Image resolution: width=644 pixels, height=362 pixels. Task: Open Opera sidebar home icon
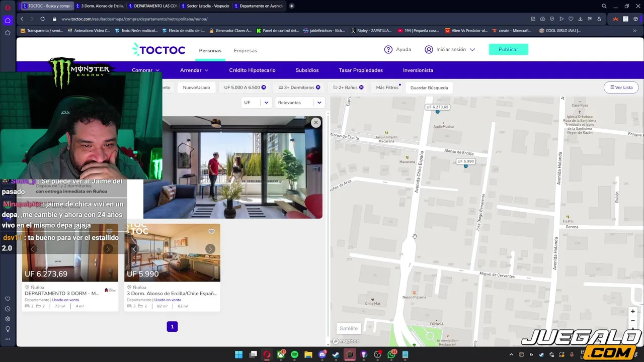[8, 20]
